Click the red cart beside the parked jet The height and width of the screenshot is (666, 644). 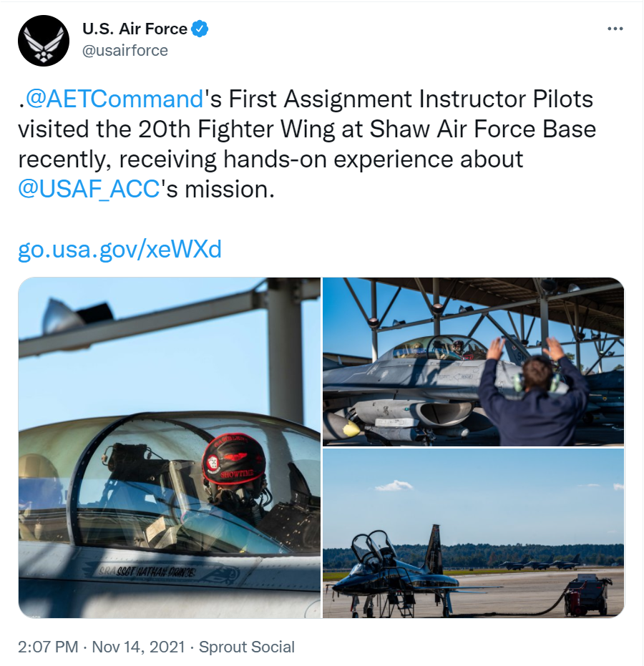586,595
